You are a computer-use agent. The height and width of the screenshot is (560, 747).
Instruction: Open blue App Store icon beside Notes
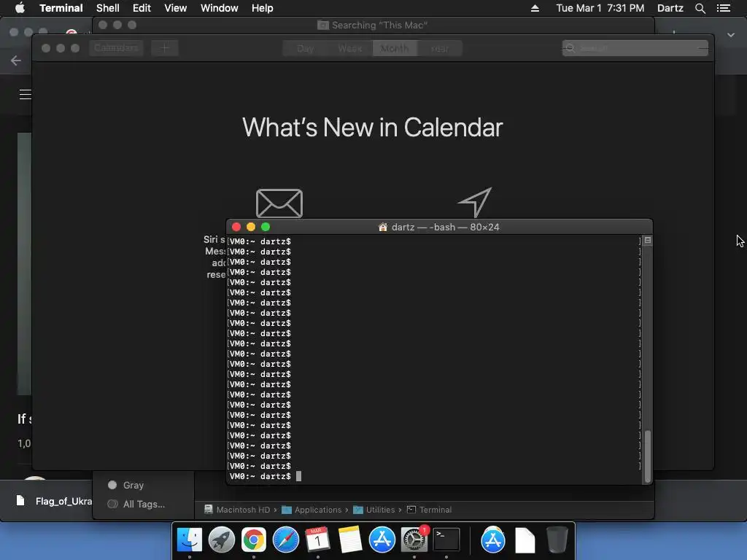tap(382, 540)
